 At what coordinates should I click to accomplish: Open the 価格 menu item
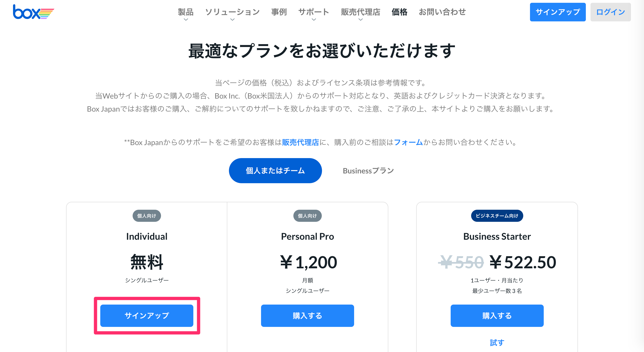click(x=399, y=12)
